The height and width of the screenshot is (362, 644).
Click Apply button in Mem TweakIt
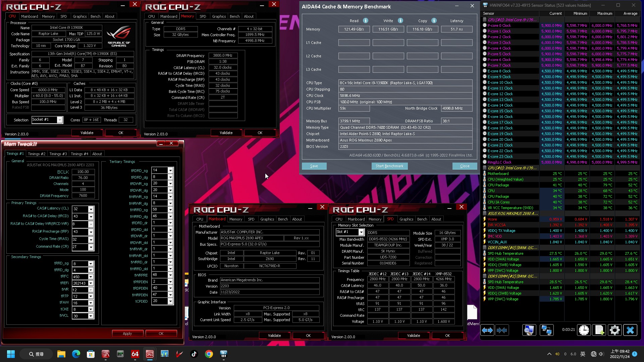127,334
